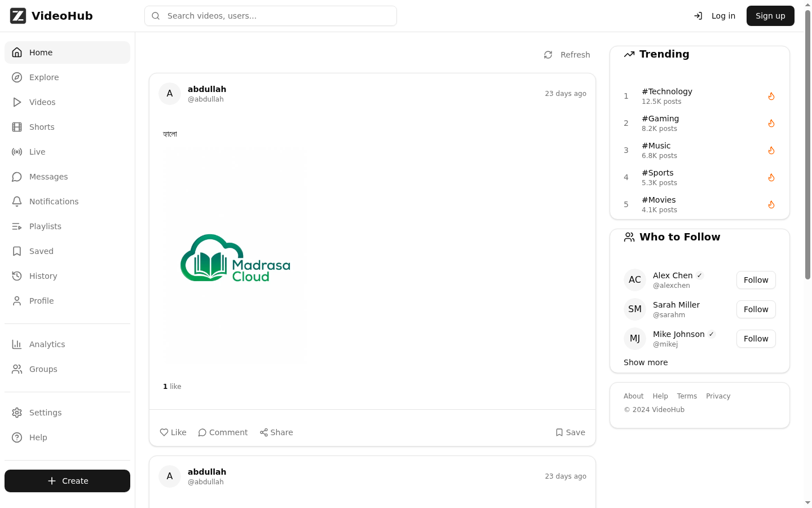Click the Playlists list icon
This screenshot has width=812, height=508.
point(17,226)
